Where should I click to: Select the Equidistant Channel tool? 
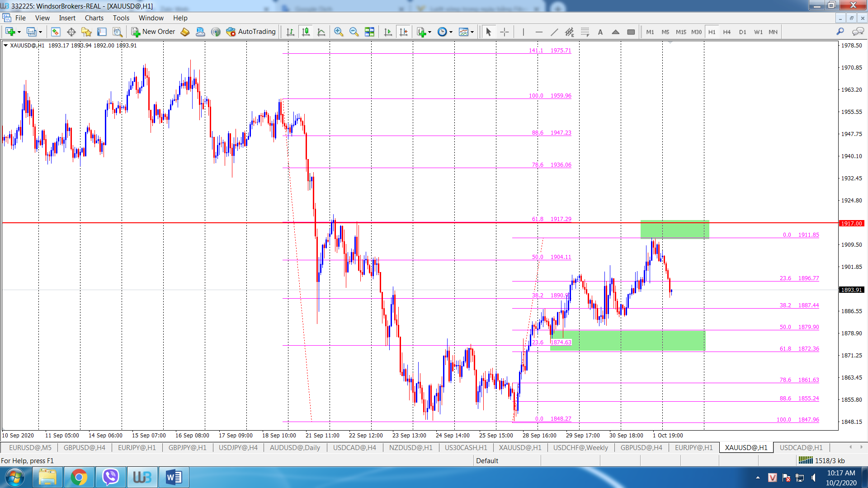coord(569,32)
